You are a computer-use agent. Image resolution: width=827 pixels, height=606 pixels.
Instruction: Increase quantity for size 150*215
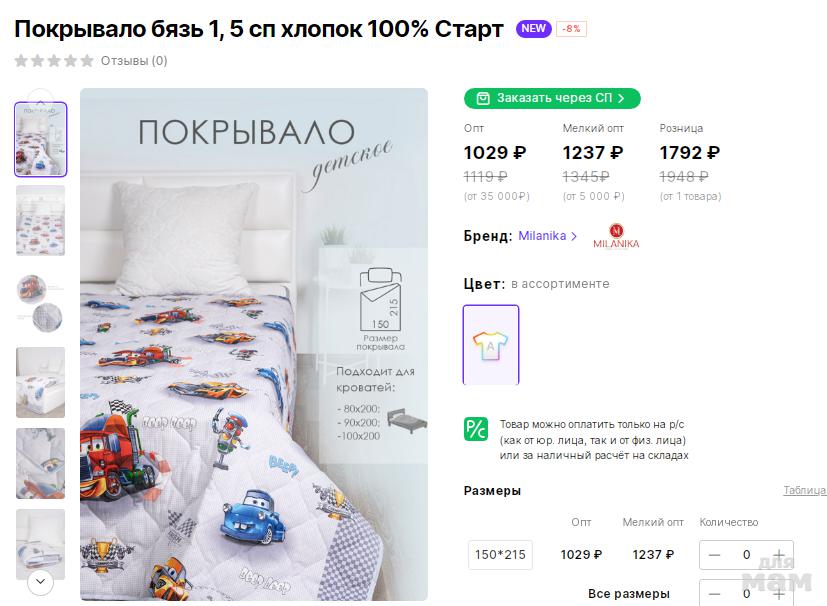[779, 555]
